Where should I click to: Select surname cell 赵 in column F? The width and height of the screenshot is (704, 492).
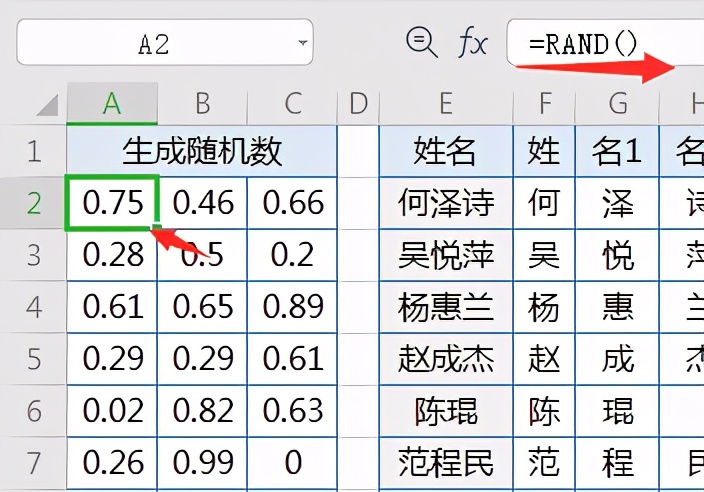[544, 359]
